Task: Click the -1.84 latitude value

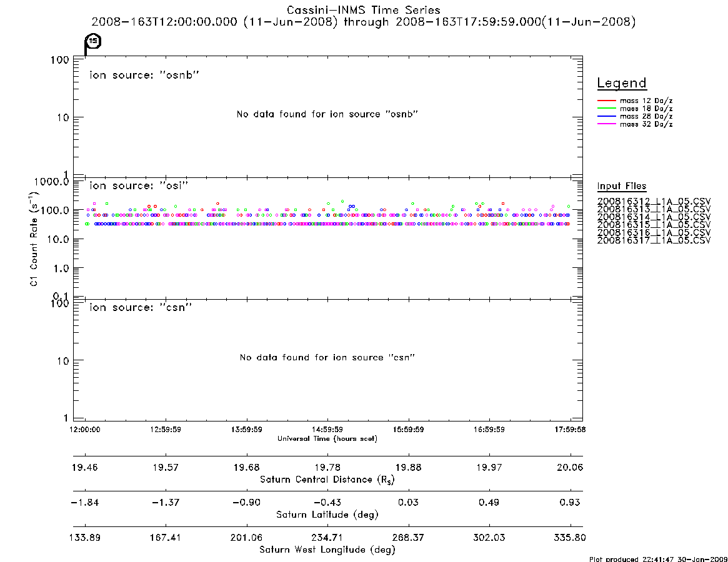Action: click(x=85, y=503)
